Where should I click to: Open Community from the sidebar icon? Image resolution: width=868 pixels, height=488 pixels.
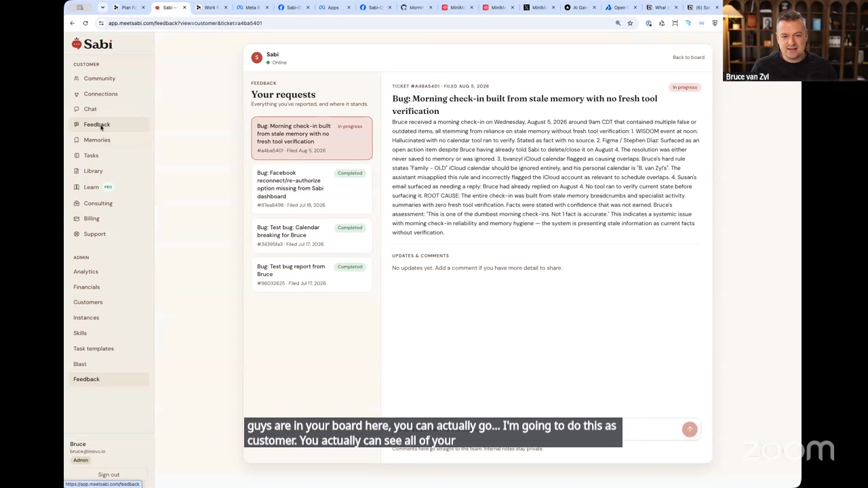tap(77, 79)
